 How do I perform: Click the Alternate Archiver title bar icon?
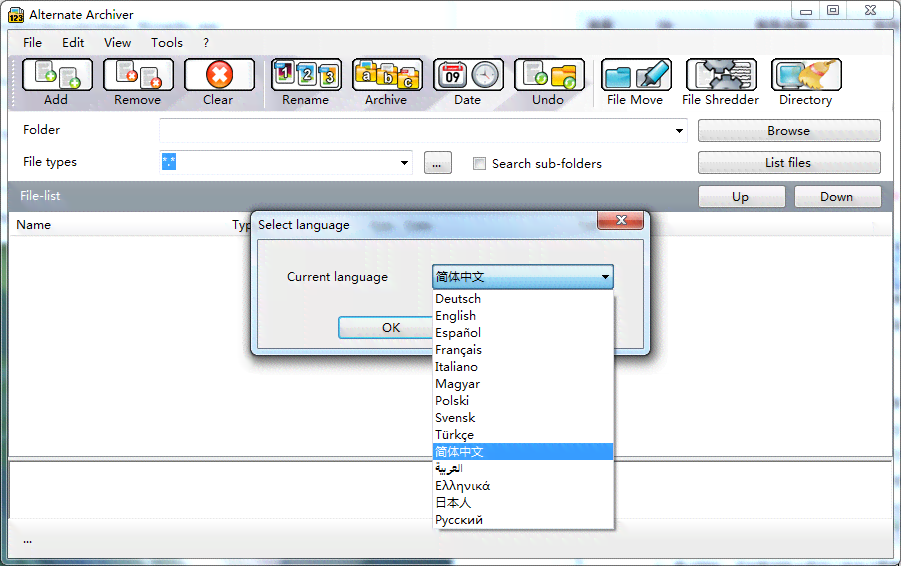pyautogui.click(x=16, y=14)
